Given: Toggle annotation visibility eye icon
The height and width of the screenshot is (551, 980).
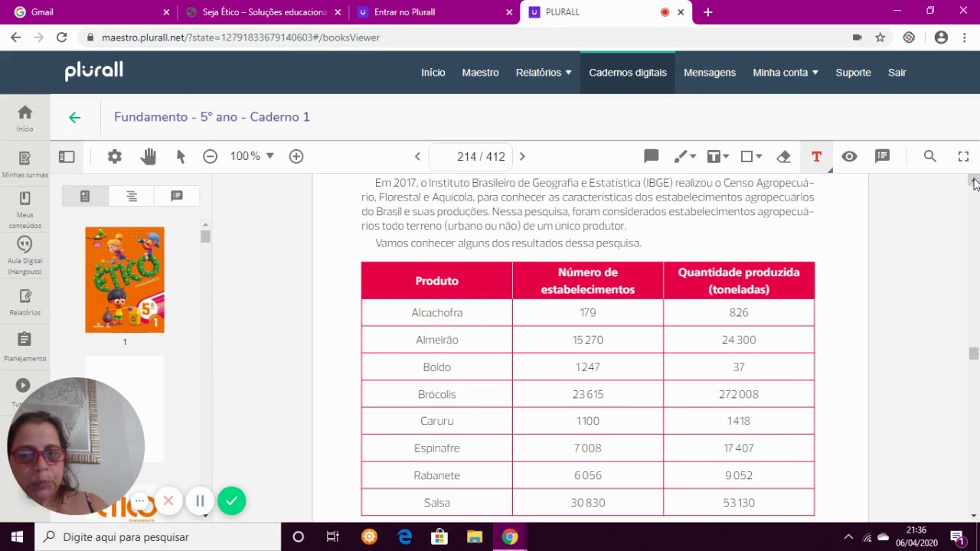Looking at the screenshot, I should click(849, 156).
